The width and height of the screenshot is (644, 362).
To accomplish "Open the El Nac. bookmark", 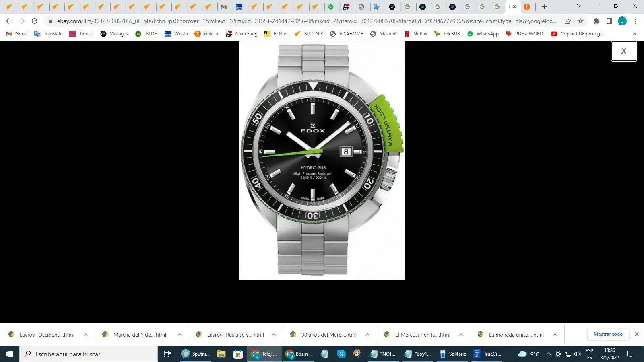I will (276, 34).
